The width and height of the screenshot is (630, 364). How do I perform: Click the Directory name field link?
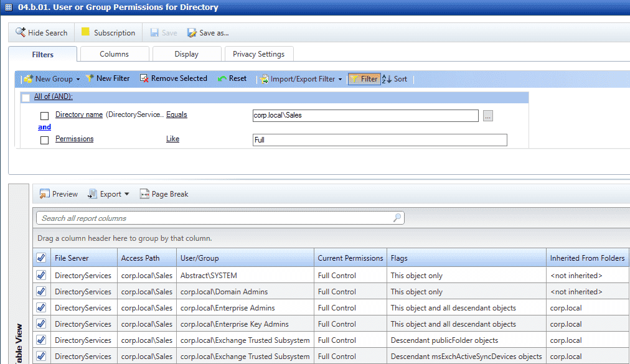point(79,114)
